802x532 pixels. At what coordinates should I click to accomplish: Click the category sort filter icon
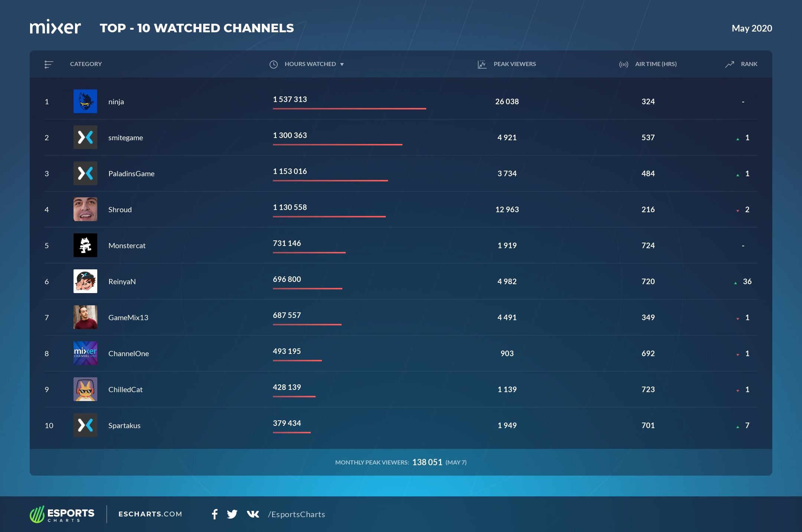tap(49, 65)
